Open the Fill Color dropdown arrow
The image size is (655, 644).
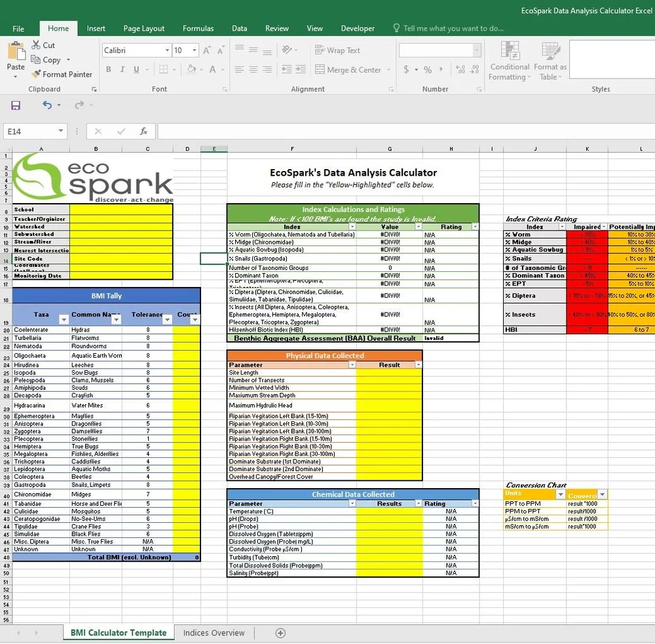[x=200, y=69]
